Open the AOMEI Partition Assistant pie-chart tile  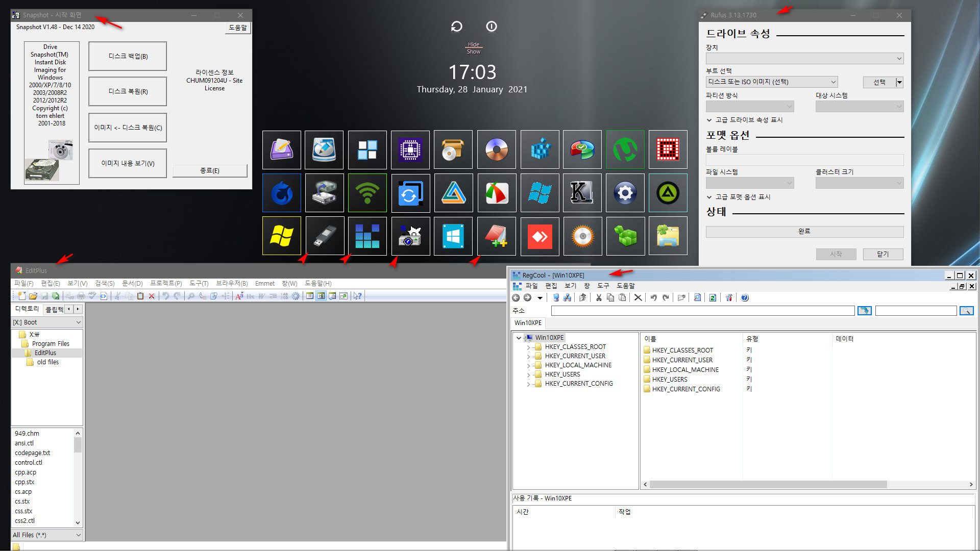point(582,149)
